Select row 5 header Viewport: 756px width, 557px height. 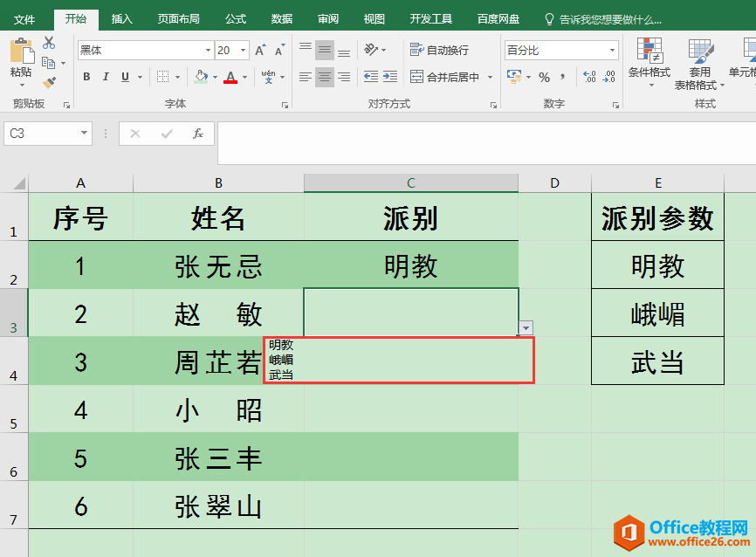(13, 409)
